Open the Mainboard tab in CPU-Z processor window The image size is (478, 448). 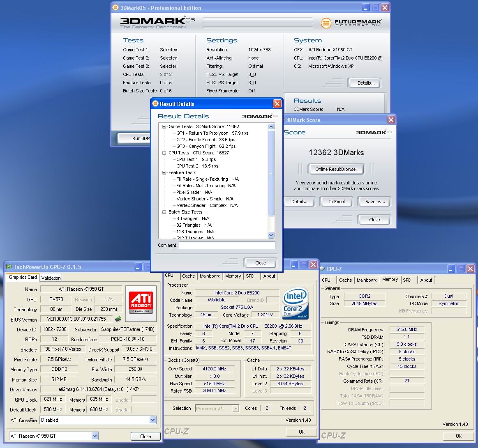210,276
